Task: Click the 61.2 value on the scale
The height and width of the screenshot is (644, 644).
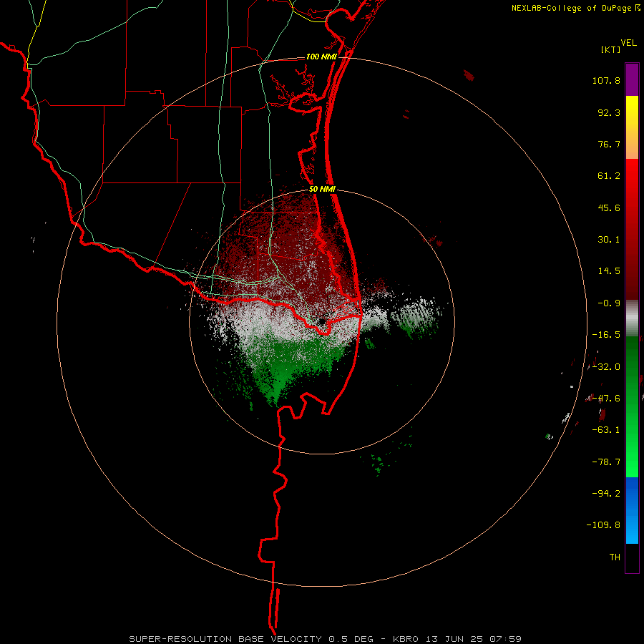Action: [x=609, y=176]
